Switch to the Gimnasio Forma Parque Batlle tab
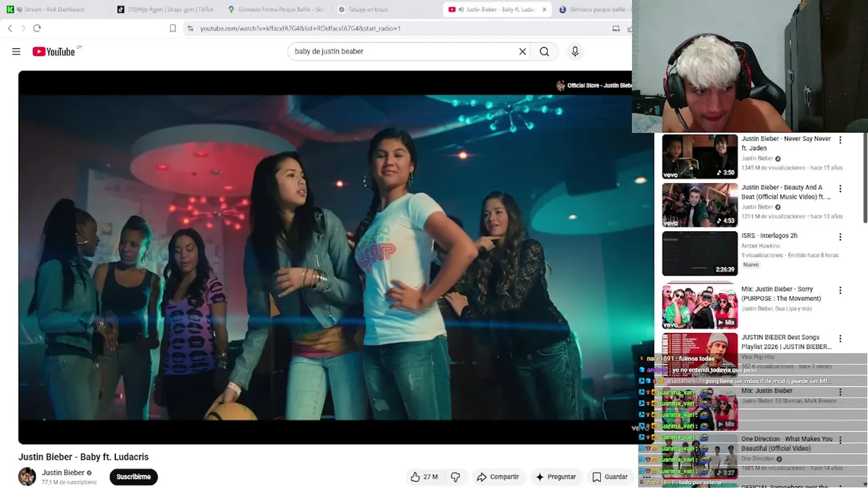 [x=277, y=9]
